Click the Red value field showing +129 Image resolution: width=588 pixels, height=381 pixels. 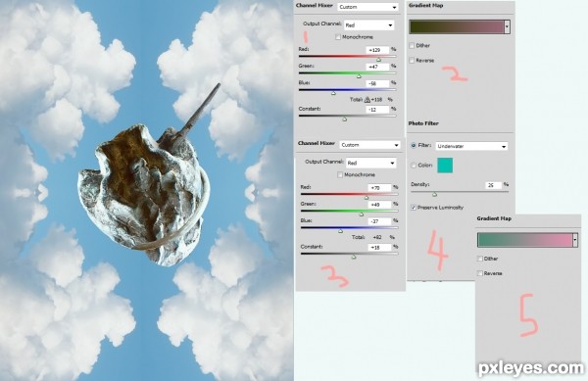pyautogui.click(x=377, y=50)
